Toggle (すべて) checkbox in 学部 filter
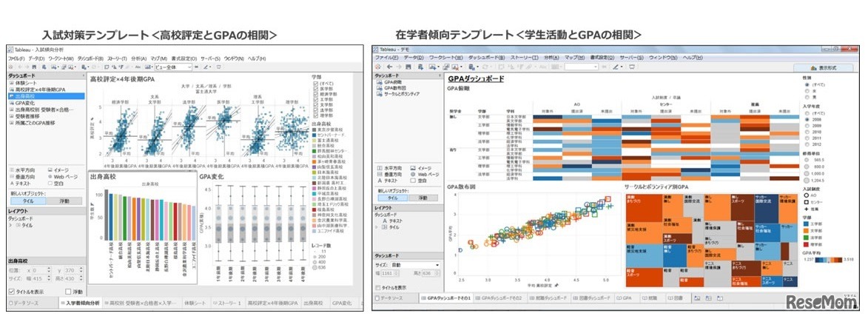Image resolution: width=868 pixels, height=319 pixels. tap(315, 84)
